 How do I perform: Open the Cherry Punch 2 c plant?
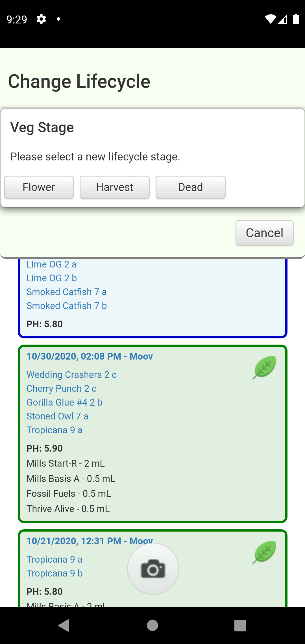tap(62, 388)
